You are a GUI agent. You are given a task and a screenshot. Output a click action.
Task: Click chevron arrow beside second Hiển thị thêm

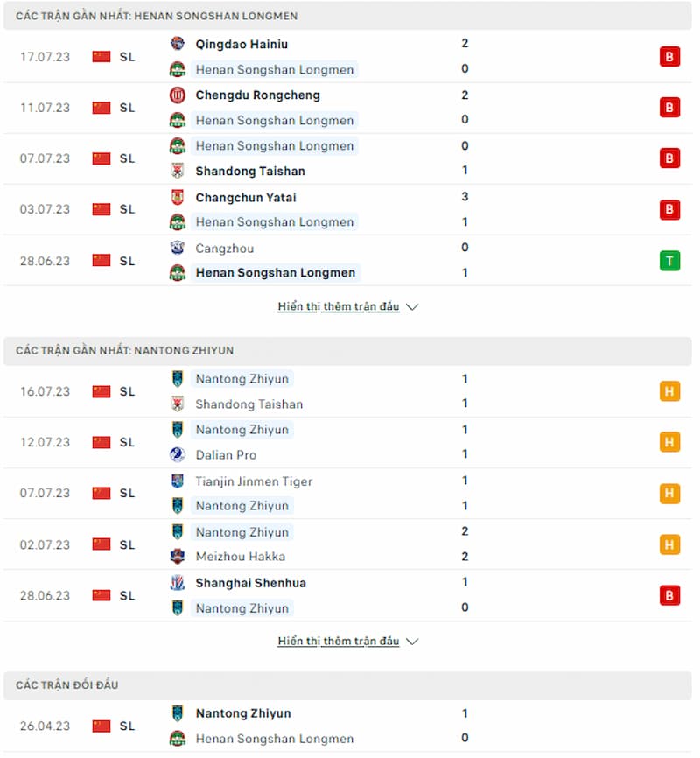412,642
